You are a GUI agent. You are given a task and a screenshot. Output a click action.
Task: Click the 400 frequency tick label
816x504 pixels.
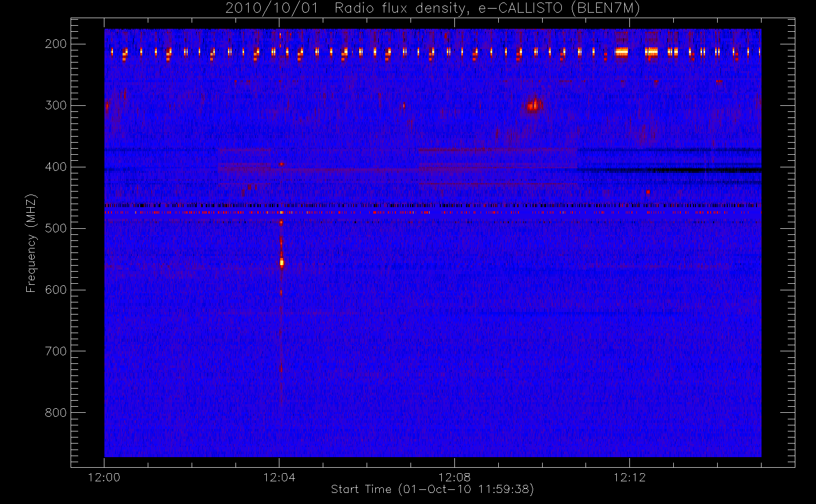click(55, 167)
